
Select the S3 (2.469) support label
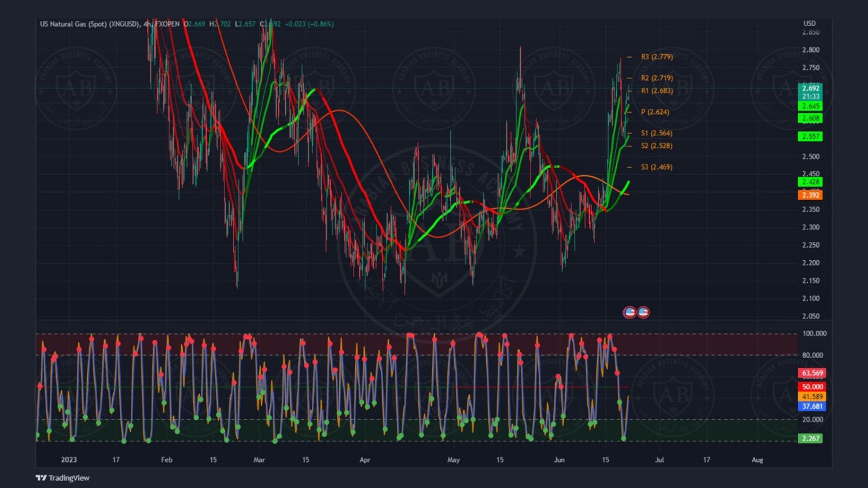656,167
